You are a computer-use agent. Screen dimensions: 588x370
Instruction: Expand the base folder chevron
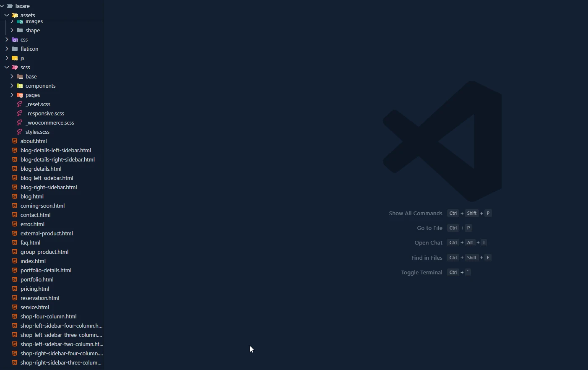tap(12, 77)
